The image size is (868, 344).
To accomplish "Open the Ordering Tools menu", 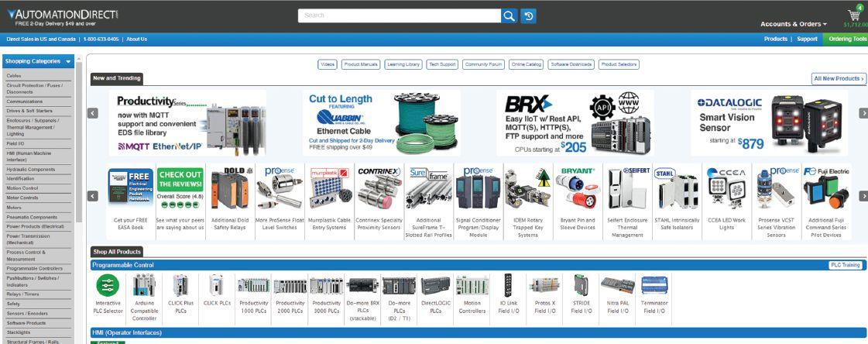I will pos(846,40).
